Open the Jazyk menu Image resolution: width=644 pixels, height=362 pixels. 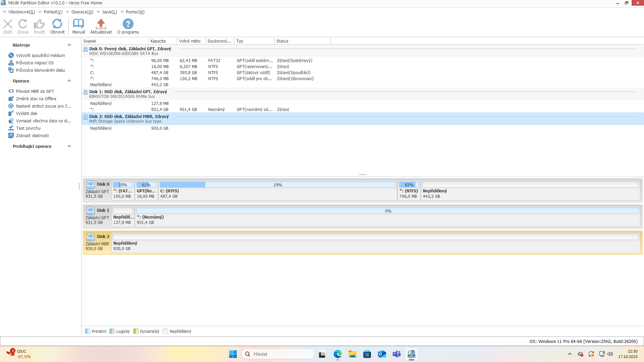pyautogui.click(x=109, y=12)
